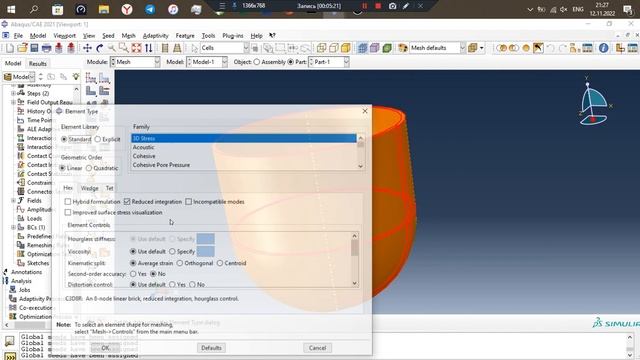Select Acoustic in Family list
The width and height of the screenshot is (640, 360).
(x=244, y=147)
